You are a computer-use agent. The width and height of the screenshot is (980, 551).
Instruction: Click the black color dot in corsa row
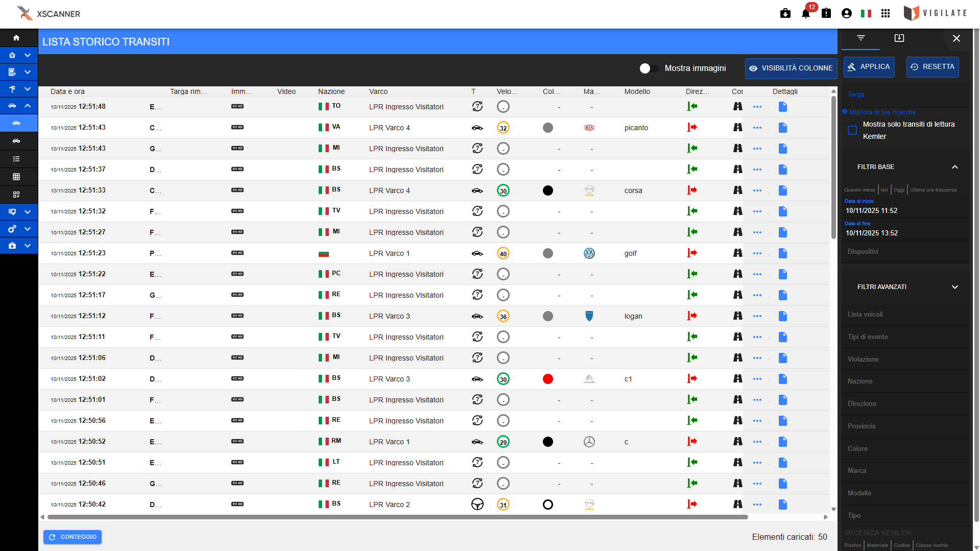pos(547,190)
